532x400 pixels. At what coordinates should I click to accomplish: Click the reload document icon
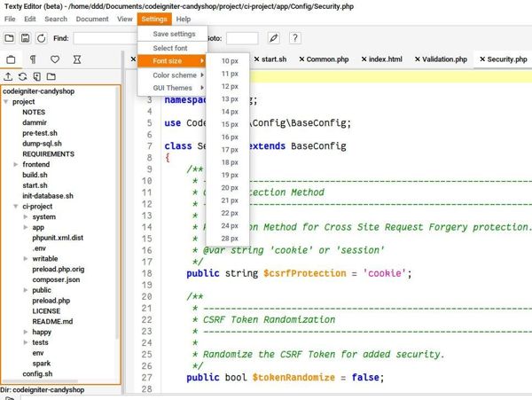click(x=40, y=38)
